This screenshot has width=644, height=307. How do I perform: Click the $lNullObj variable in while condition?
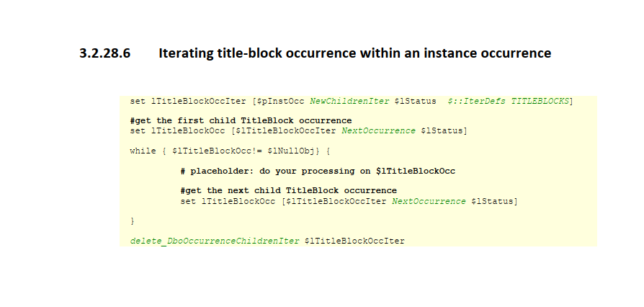point(291,151)
